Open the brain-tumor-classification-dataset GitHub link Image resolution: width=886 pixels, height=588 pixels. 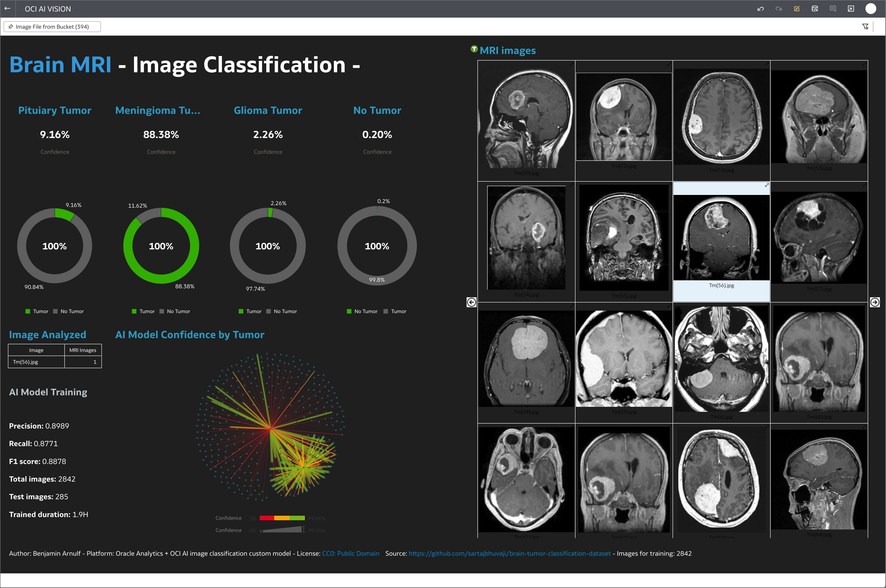[x=509, y=553]
